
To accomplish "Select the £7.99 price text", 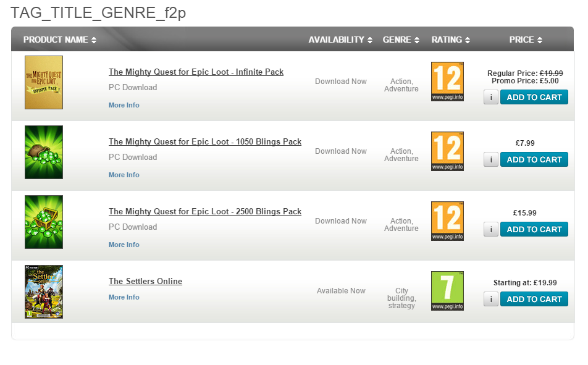I will tap(525, 143).
